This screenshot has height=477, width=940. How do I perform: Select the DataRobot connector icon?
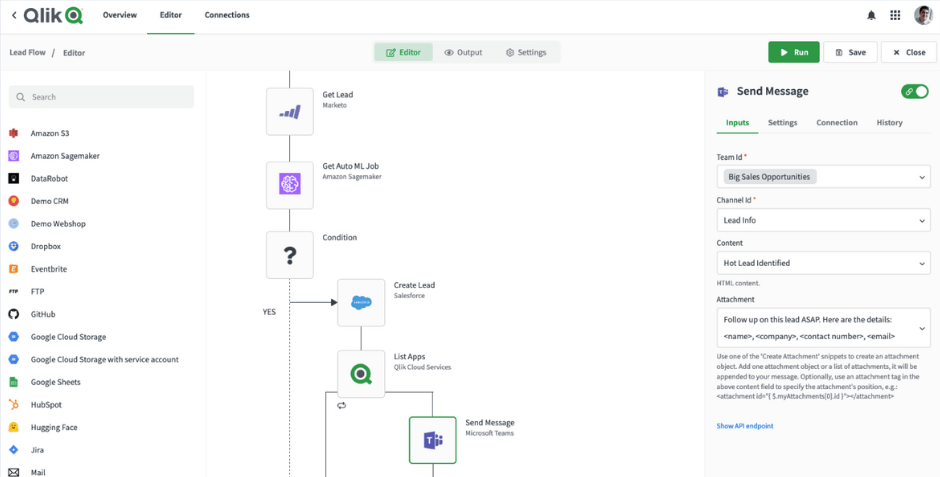[x=14, y=179]
